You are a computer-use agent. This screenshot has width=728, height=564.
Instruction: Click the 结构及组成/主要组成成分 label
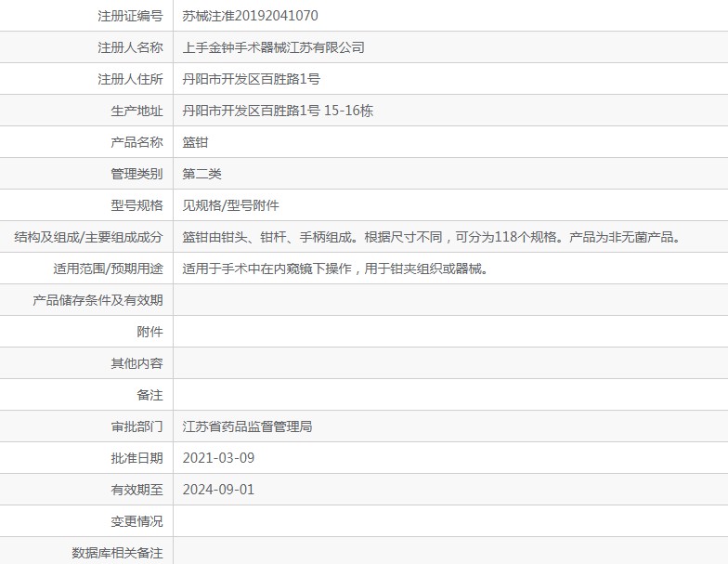[x=88, y=237]
